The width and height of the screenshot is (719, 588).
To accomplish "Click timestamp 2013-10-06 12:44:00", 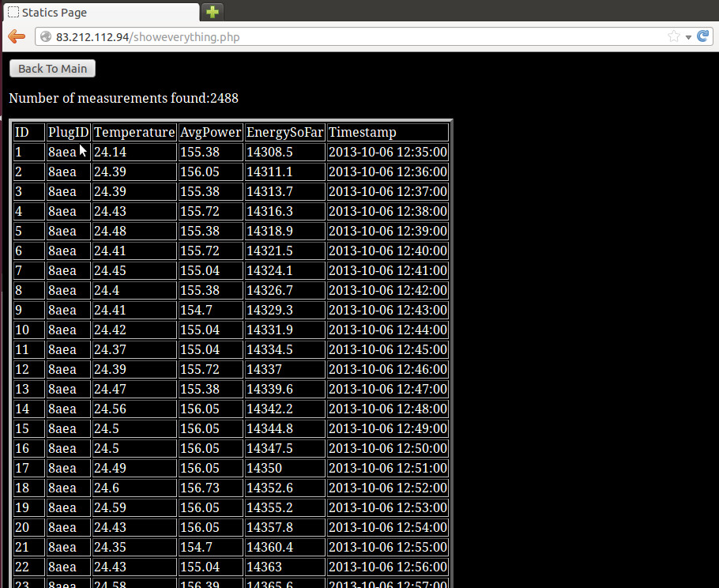I will click(x=388, y=330).
